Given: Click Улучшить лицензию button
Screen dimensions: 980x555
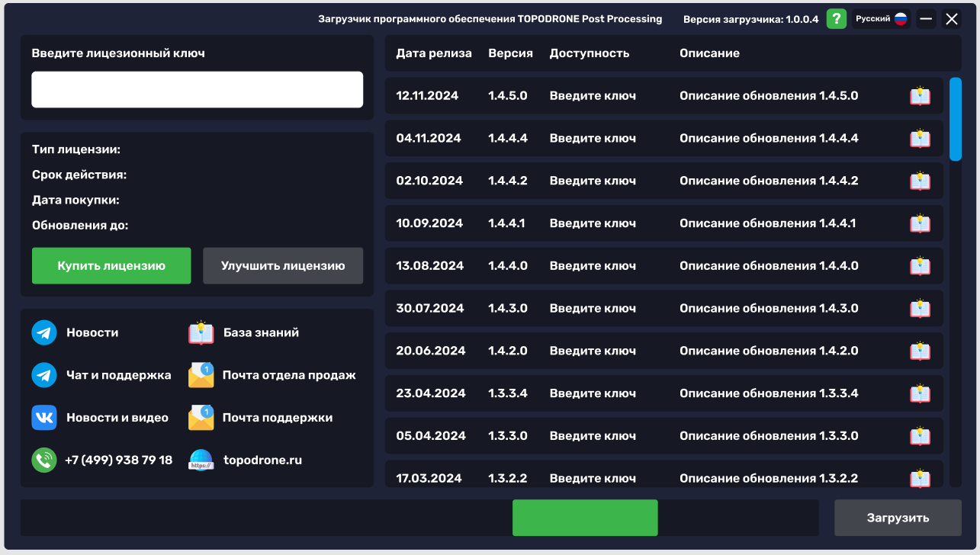Looking at the screenshot, I should pos(283,266).
